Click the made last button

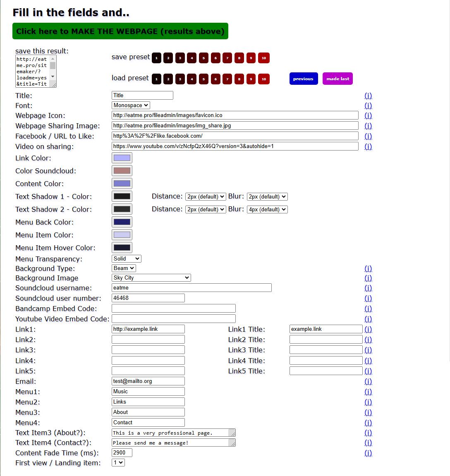(x=337, y=79)
